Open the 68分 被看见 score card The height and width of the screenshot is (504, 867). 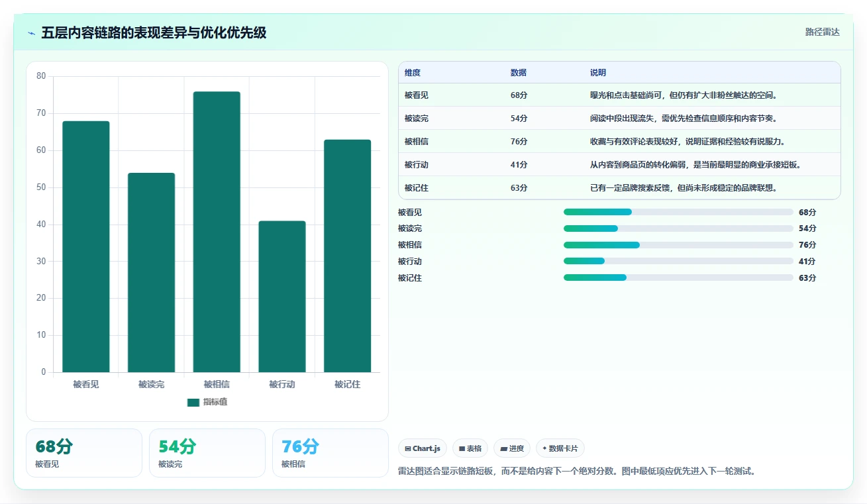coord(84,453)
